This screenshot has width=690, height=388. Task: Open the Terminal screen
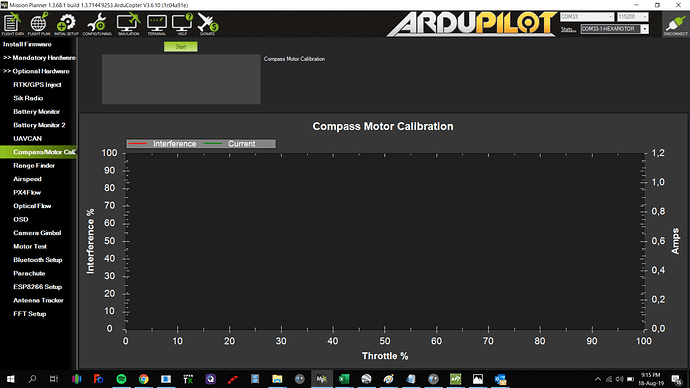(157, 24)
